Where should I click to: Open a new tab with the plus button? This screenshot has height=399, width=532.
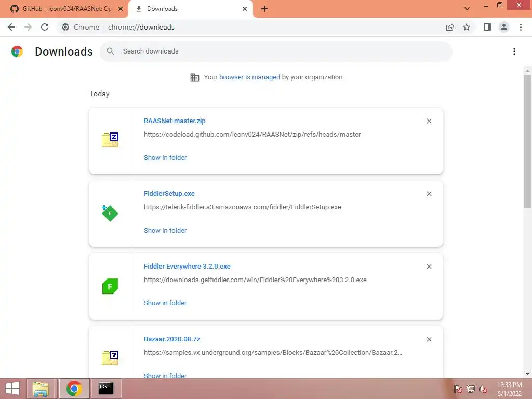coord(264,9)
